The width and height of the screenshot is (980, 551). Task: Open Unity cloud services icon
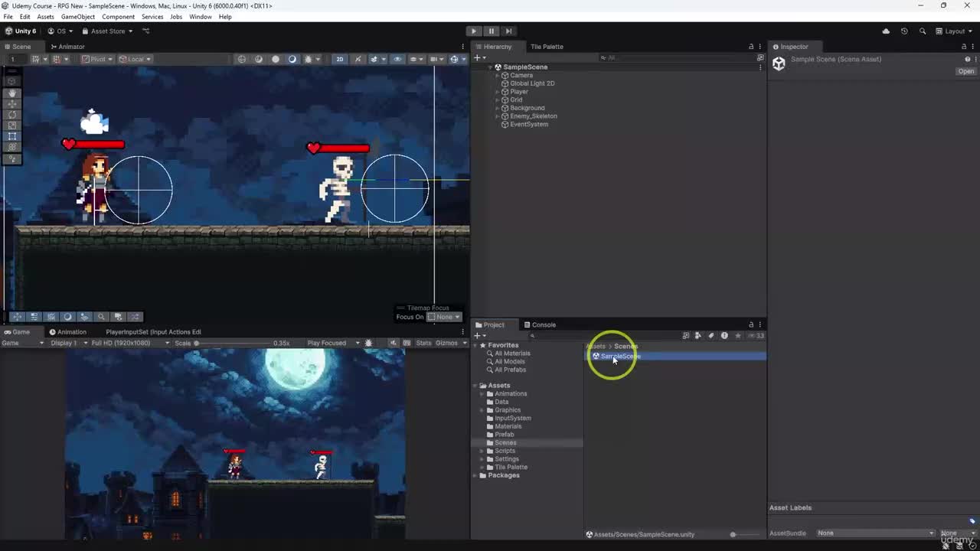coord(886,31)
